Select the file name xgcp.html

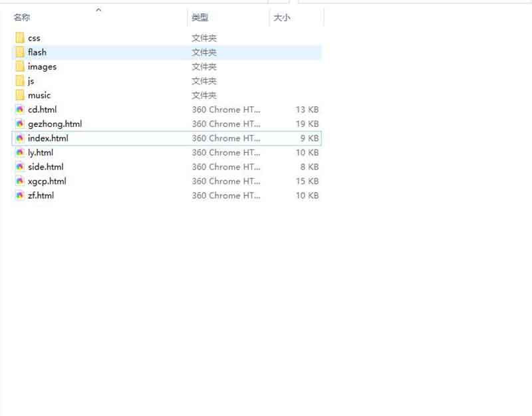pyautogui.click(x=47, y=181)
